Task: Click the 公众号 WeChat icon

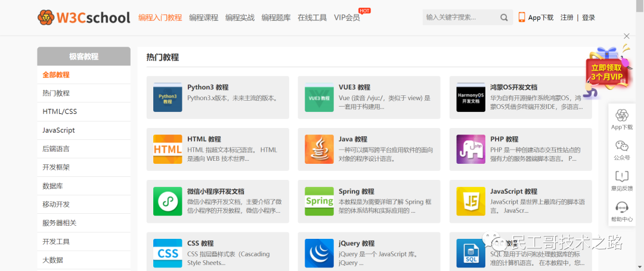Action: pyautogui.click(x=622, y=146)
